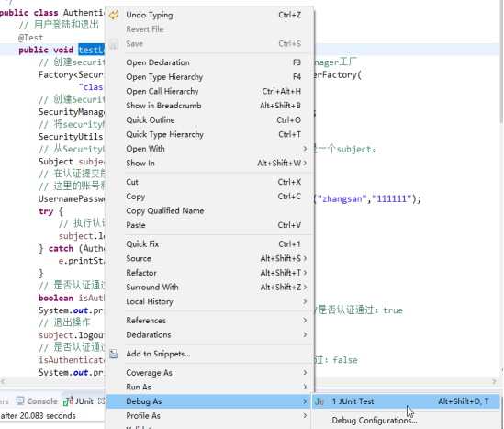The image size is (504, 429).
Task: Select Cut from the menu
Action: click(209, 182)
